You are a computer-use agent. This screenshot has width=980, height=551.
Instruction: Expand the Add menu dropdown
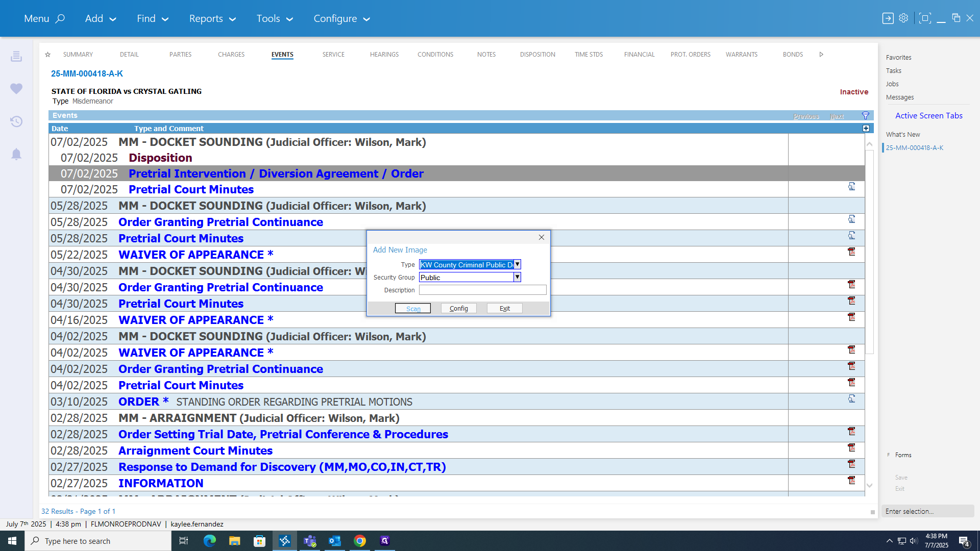pos(101,19)
